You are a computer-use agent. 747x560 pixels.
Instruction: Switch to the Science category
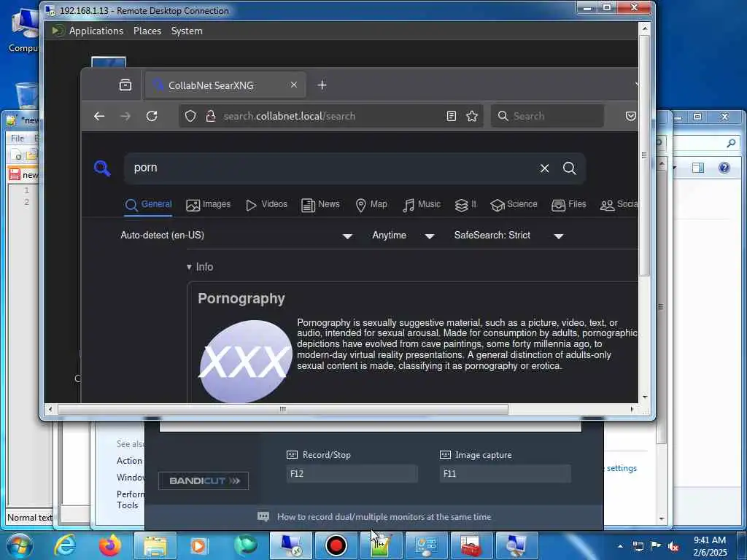click(514, 205)
